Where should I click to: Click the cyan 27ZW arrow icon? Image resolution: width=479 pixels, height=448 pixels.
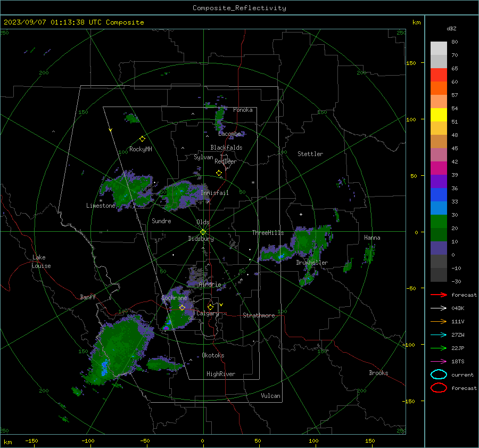(x=439, y=335)
